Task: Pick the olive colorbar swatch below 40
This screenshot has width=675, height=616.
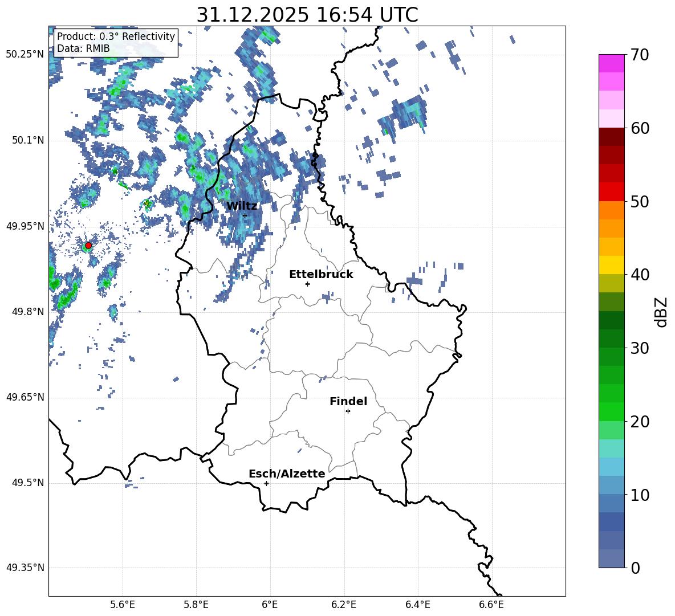Action: [612, 283]
